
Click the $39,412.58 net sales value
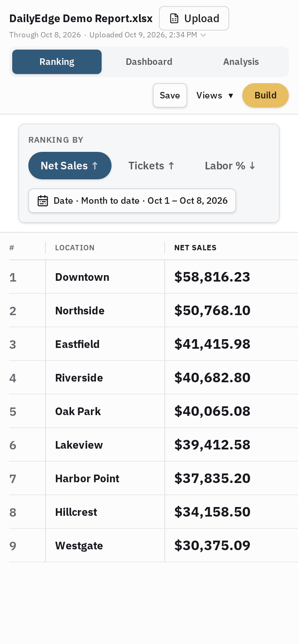(x=212, y=445)
